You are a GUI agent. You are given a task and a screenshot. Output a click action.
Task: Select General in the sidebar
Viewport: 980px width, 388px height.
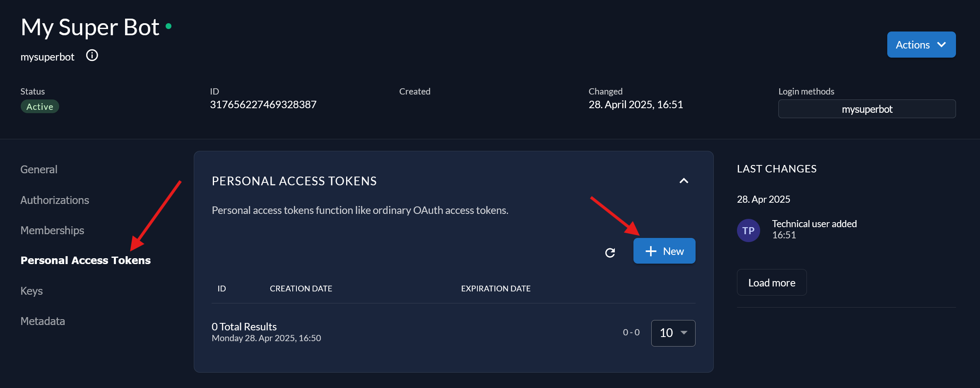(39, 169)
